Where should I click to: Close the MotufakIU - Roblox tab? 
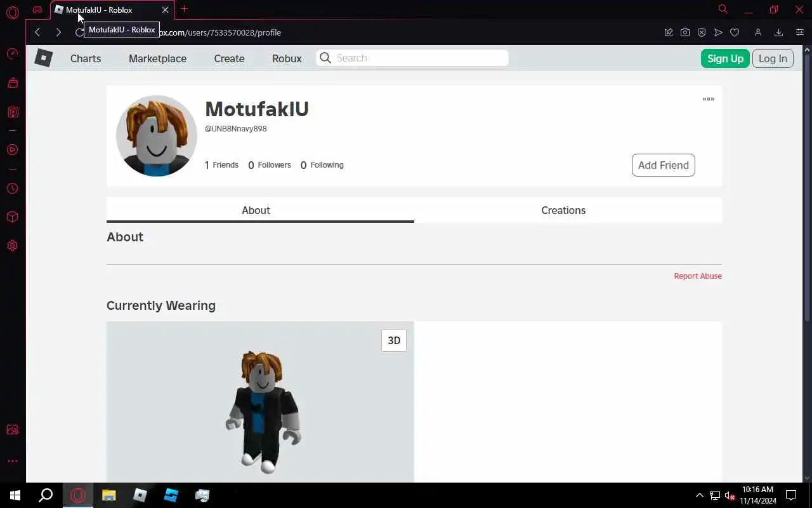pos(165,10)
